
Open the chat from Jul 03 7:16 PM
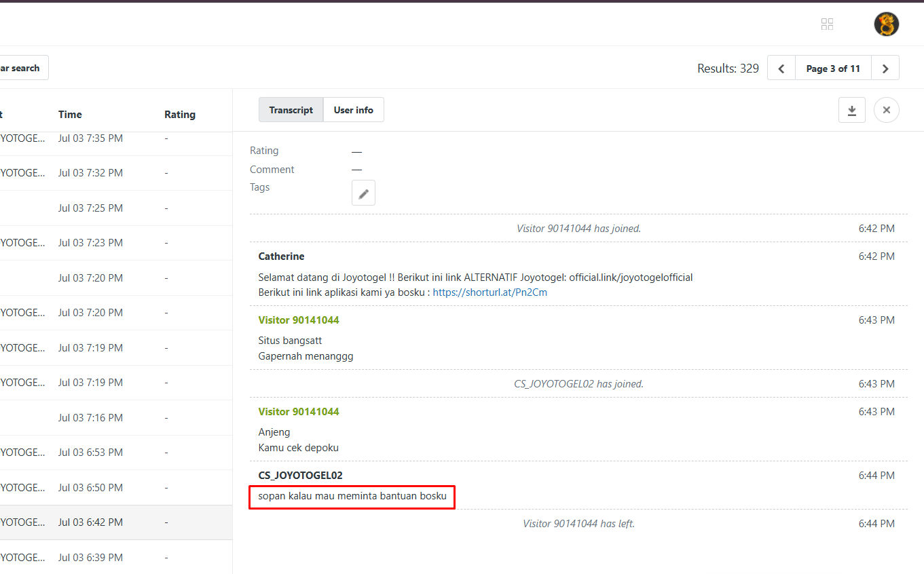tap(116, 418)
